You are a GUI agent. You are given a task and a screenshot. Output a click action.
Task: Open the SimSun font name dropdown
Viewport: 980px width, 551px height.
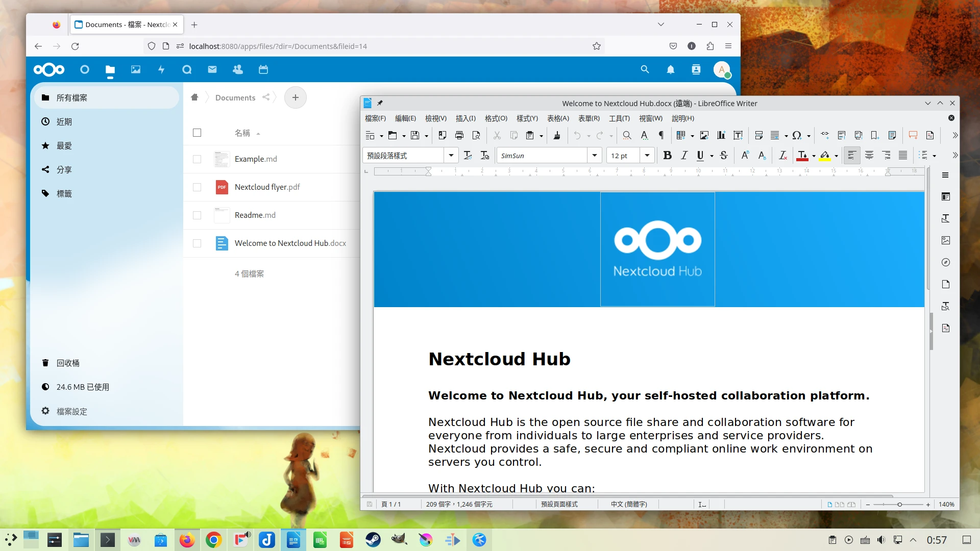tap(594, 156)
